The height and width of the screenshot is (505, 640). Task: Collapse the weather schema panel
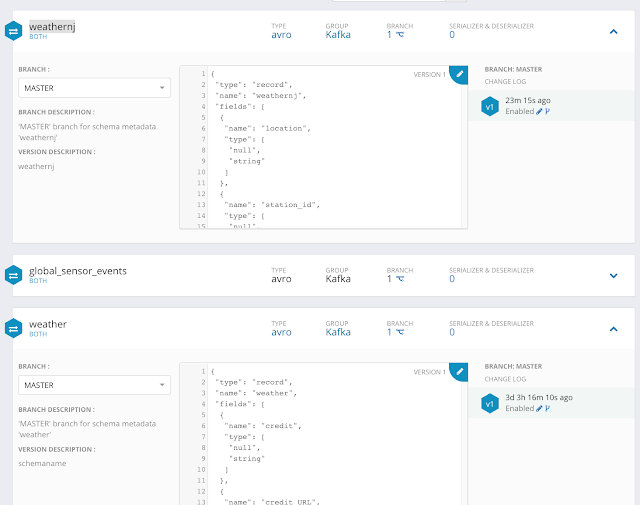[613, 326]
